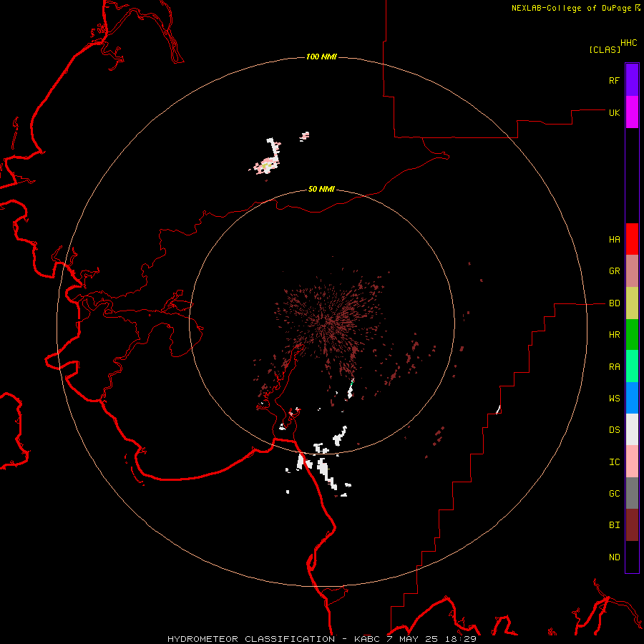Click the 18:29 timestamp text
Viewport: 644px width, 644px height.
[x=459, y=639]
